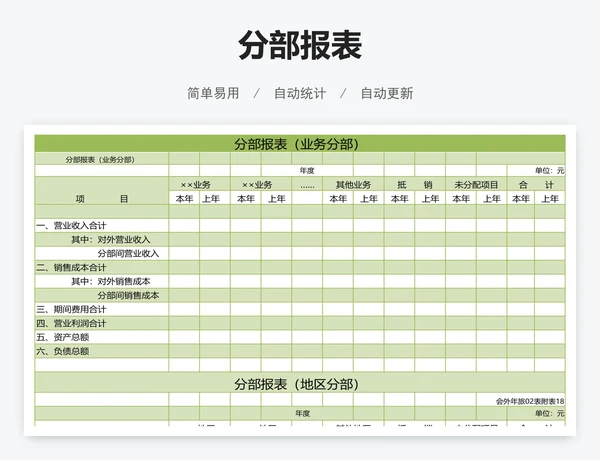
Task: Click the …… column header cell
Action: point(307,184)
